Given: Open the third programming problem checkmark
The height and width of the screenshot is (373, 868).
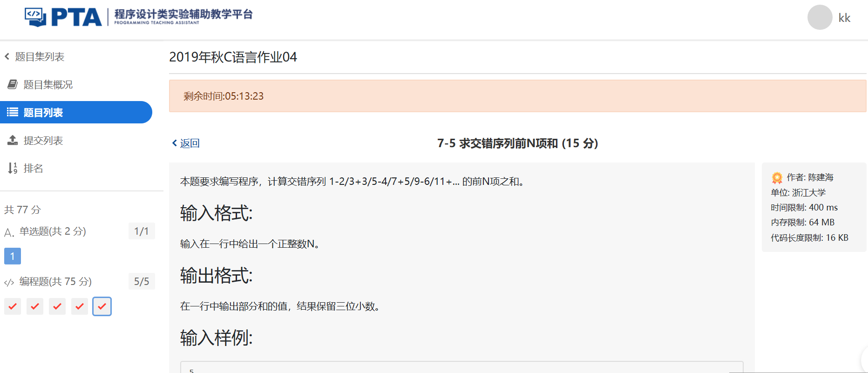Looking at the screenshot, I should point(57,306).
